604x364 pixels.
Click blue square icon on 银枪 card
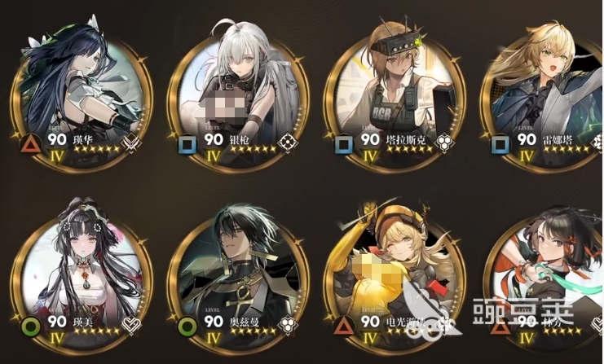(187, 146)
